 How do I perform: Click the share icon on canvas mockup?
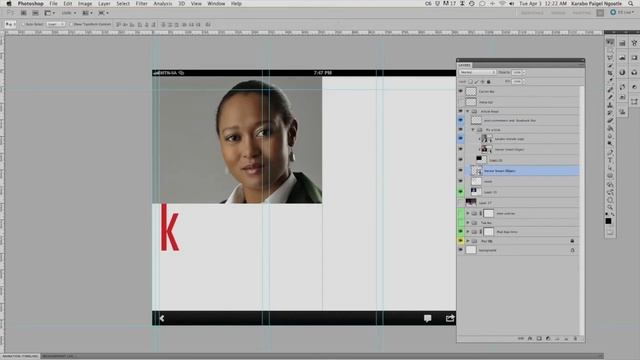tap(450, 318)
